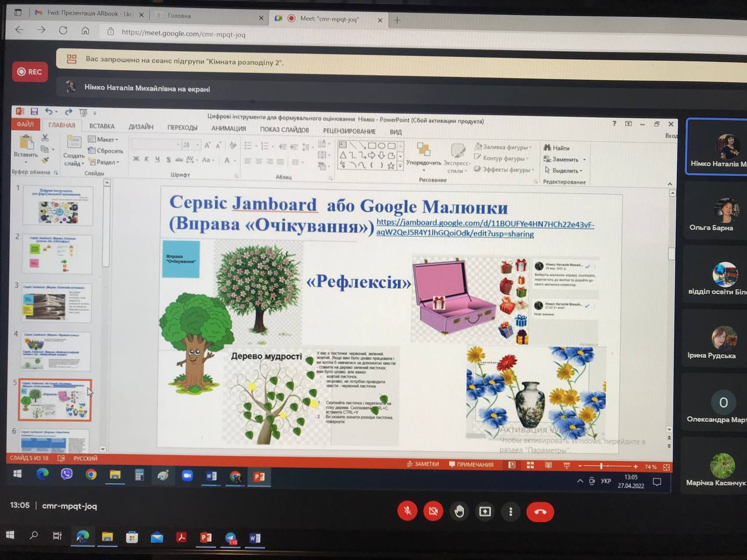Leave the call with the red hang-up button
The image size is (747, 560).
[540, 512]
